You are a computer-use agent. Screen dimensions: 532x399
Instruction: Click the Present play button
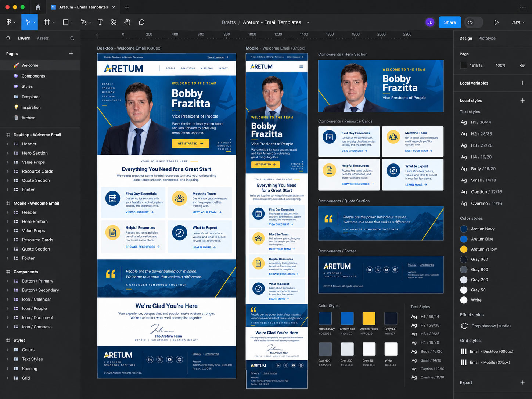[x=496, y=22]
